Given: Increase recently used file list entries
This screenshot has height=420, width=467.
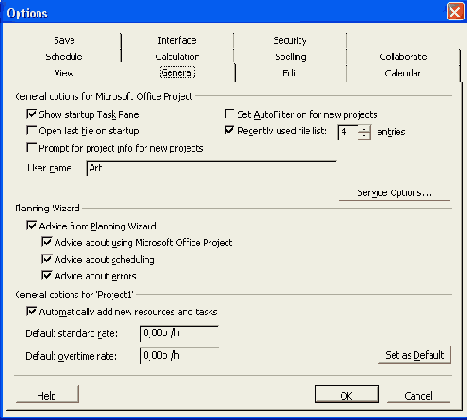Looking at the screenshot, I should pyautogui.click(x=364, y=129).
